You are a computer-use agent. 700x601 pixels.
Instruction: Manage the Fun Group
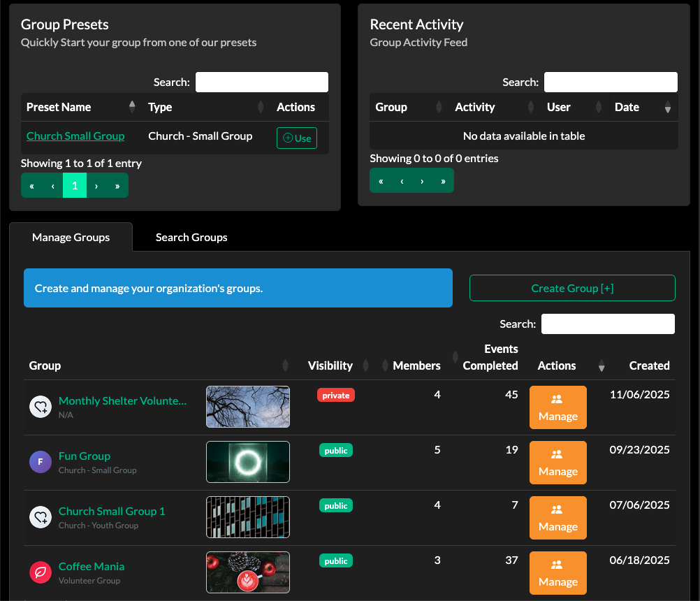click(x=557, y=463)
